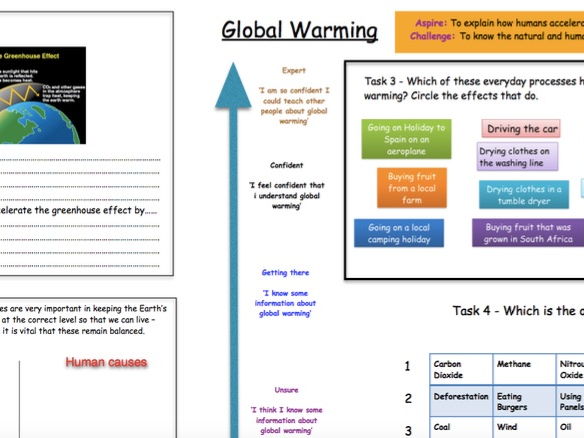Click the Carbon Dioxide table cell
This screenshot has width=584, height=438.
coord(461,369)
